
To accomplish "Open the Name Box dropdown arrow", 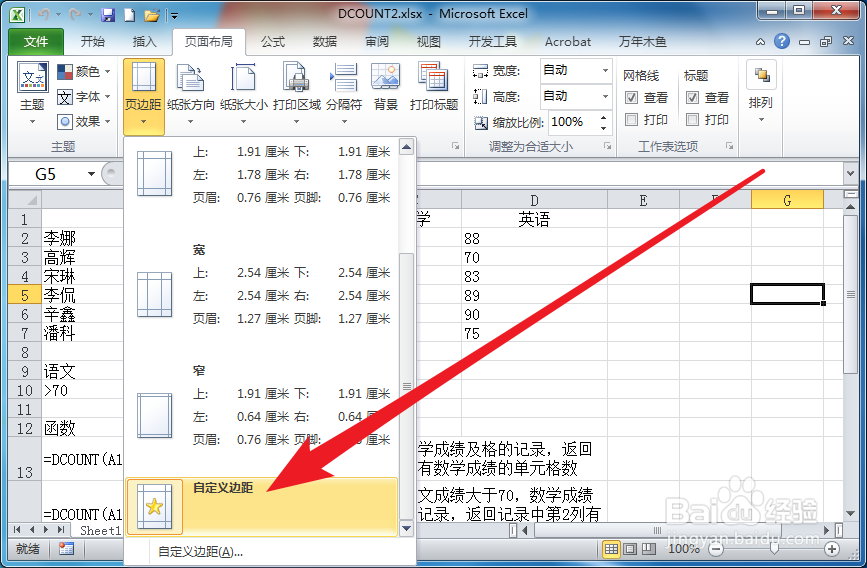I will (x=91, y=174).
